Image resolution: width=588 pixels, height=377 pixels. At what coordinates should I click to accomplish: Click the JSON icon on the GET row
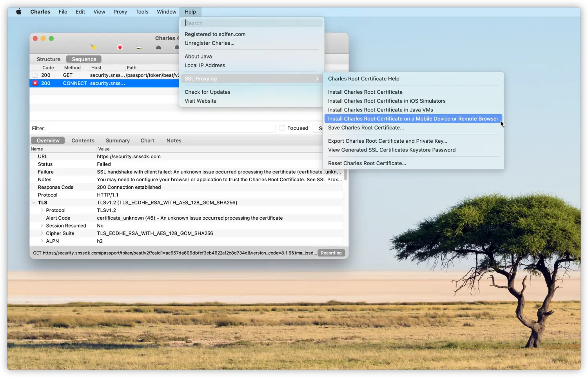(35, 75)
